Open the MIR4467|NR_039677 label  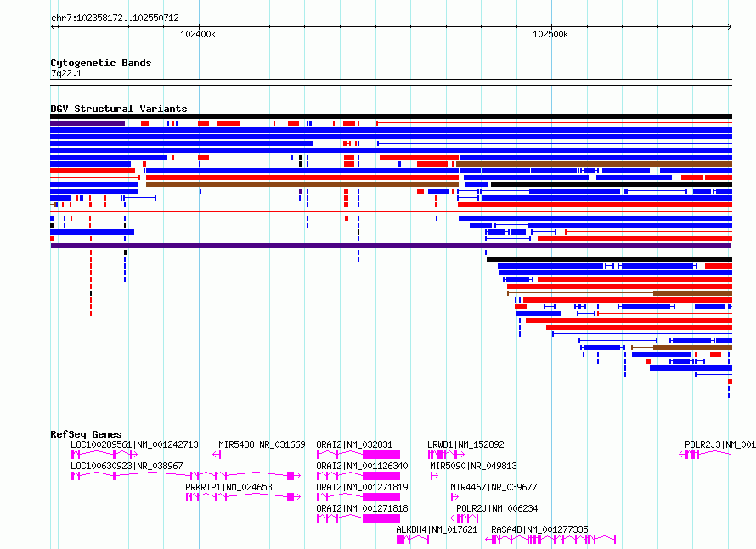coord(494,487)
